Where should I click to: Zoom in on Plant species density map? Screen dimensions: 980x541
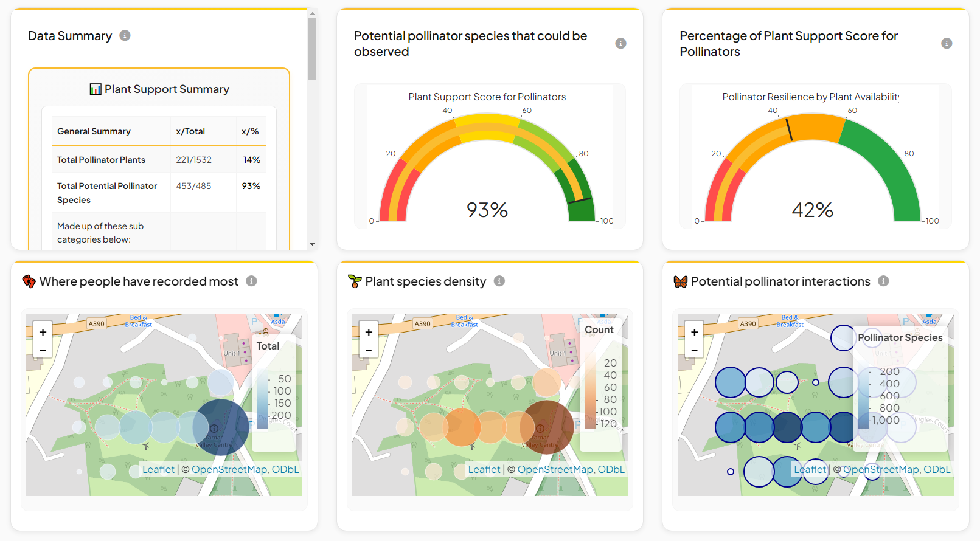(369, 332)
